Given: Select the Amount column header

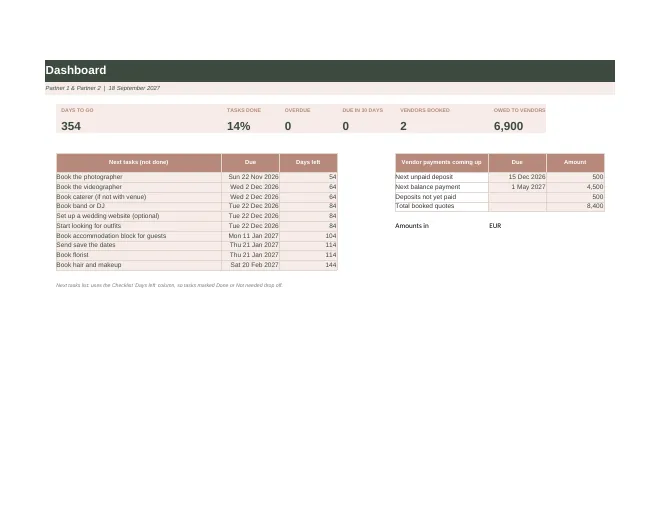Looking at the screenshot, I should (575, 162).
